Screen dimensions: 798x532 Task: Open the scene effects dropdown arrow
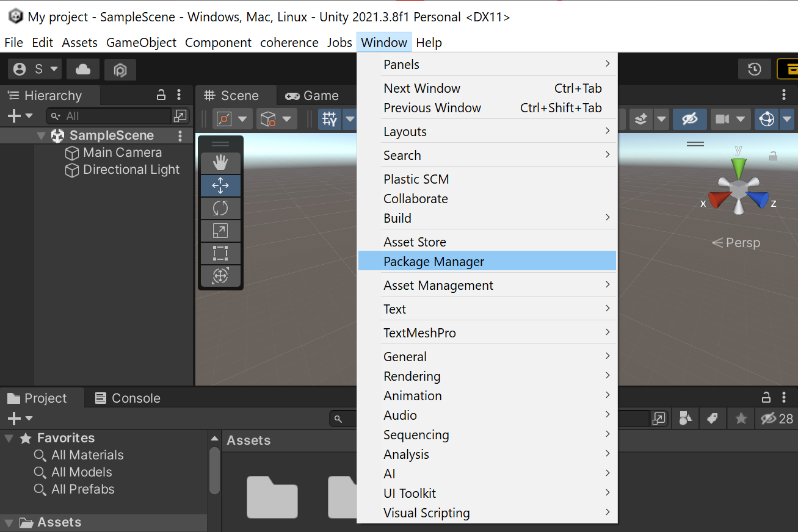[661, 119]
